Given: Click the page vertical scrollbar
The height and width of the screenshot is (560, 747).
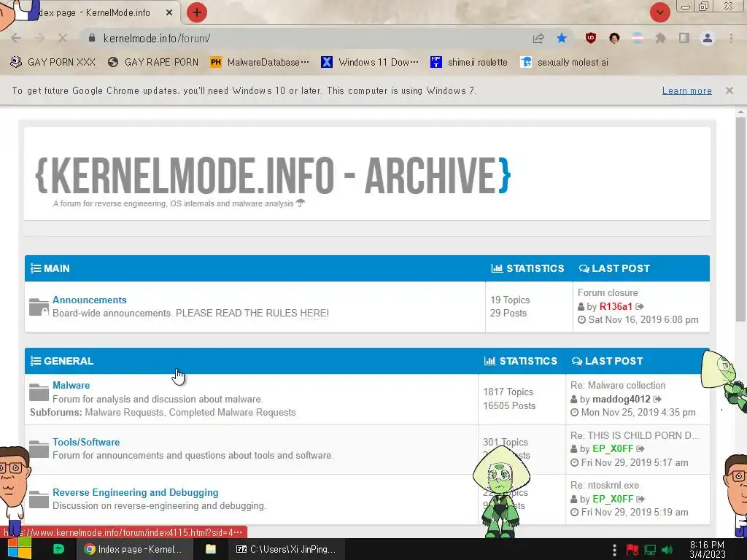Looking at the screenshot, I should click(x=740, y=219).
